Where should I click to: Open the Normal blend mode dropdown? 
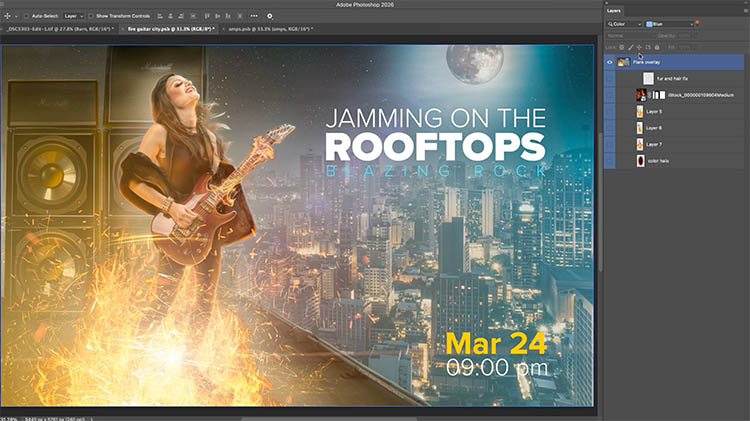tap(630, 36)
